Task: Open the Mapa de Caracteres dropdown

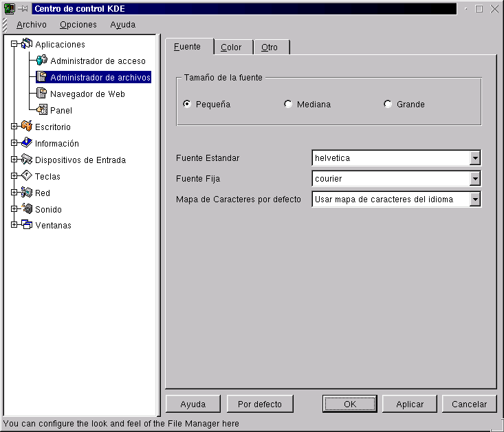Action: [474, 199]
